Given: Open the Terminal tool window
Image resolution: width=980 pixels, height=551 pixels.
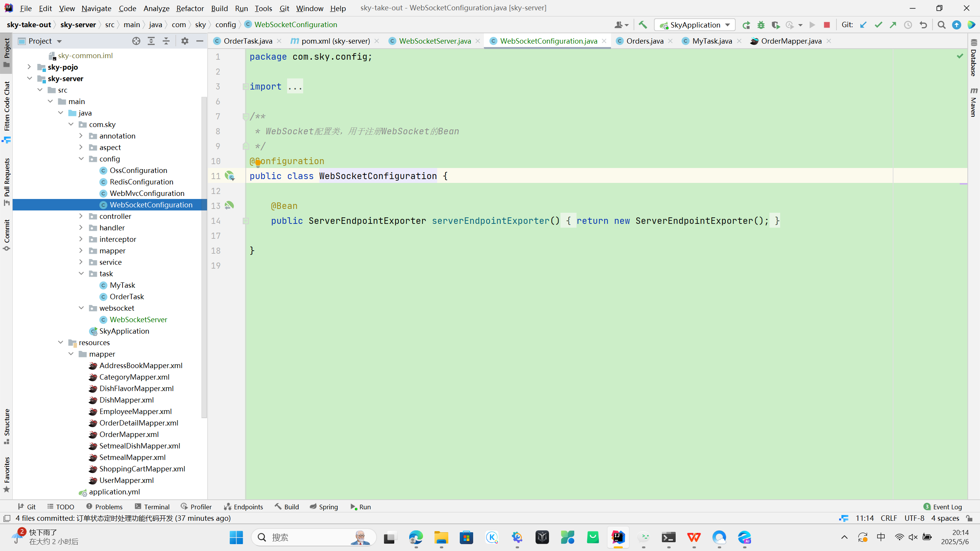Looking at the screenshot, I should click(x=152, y=507).
